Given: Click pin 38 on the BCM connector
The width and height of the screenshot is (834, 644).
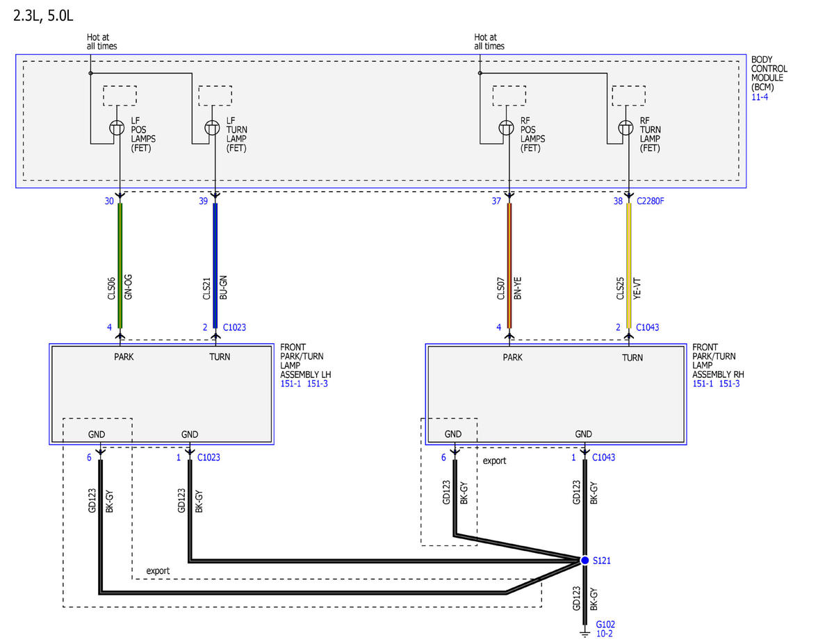Looking at the screenshot, I should pos(619,201).
